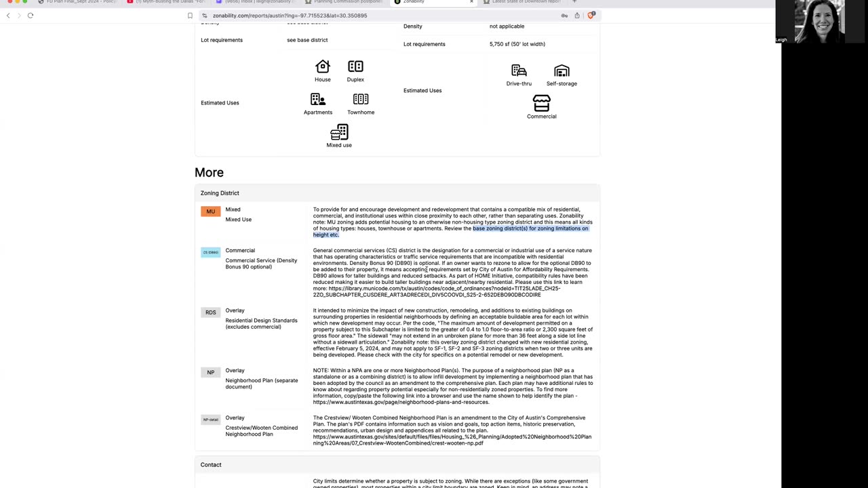Image resolution: width=868 pixels, height=488 pixels.
Task: Switch to the Myth-busting the Dallas YouTube tab
Action: [x=166, y=2]
